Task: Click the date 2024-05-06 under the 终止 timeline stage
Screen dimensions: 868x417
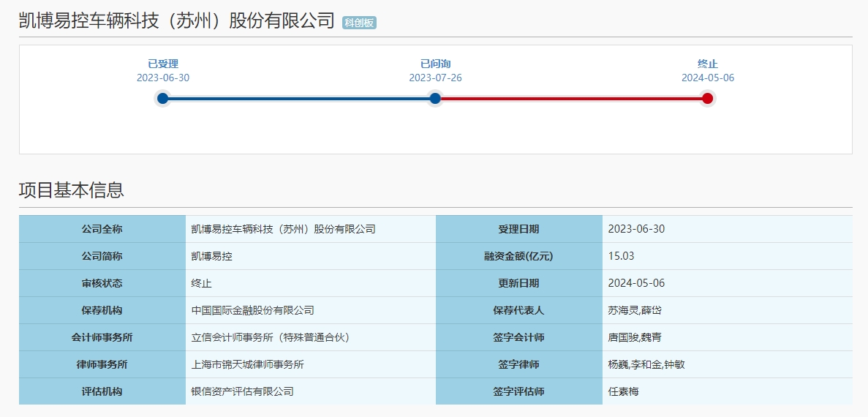Action: coord(707,78)
